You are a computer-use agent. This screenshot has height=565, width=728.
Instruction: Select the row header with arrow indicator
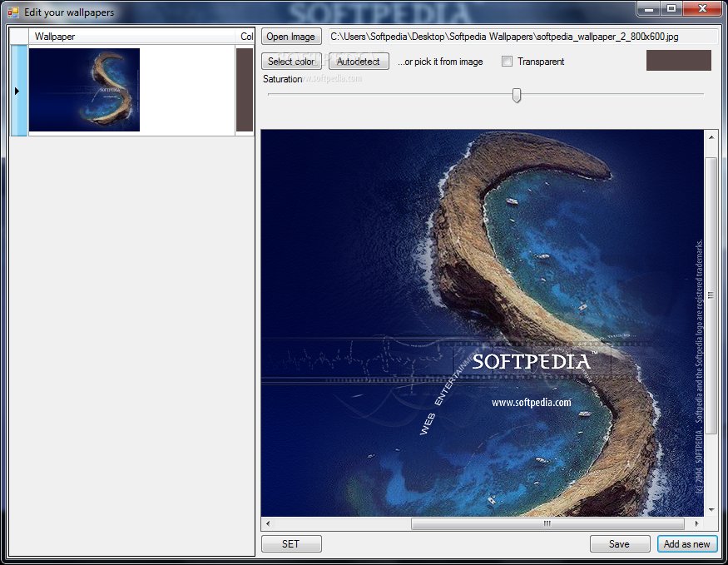tap(19, 91)
